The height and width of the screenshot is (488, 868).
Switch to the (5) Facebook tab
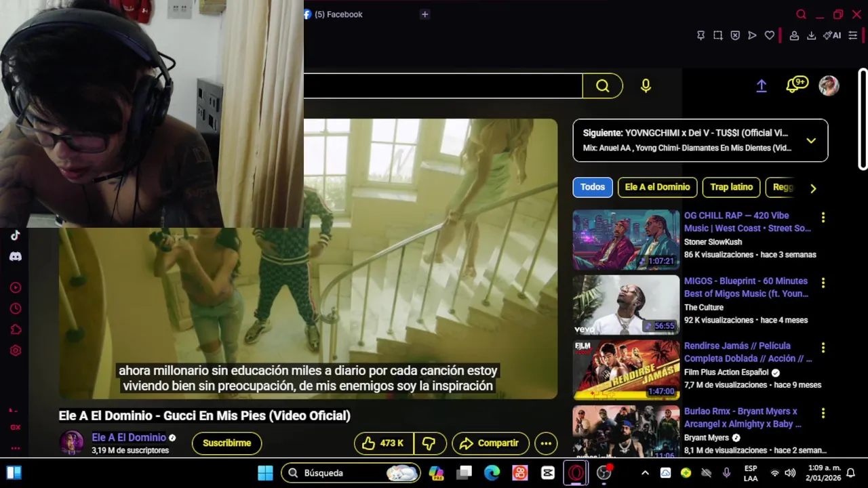pyautogui.click(x=333, y=14)
